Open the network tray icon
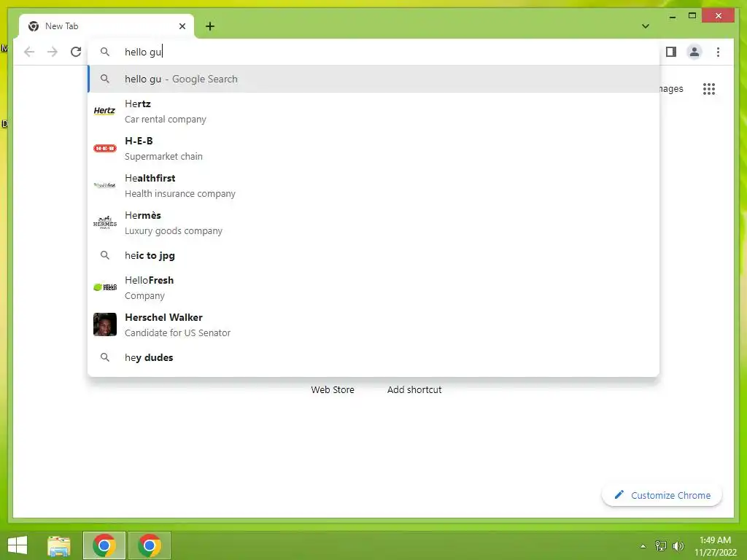747x560 pixels. tap(661, 545)
